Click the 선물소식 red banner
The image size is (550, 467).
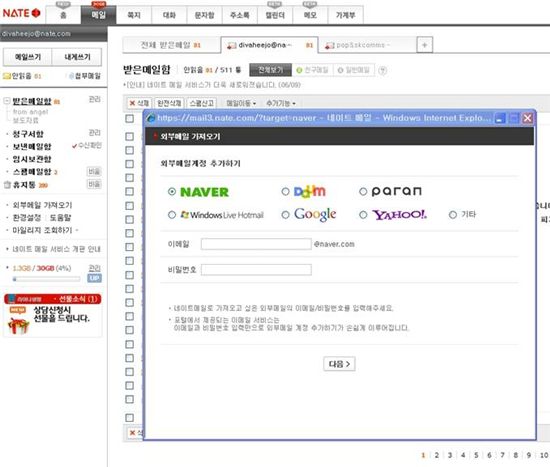point(53,299)
